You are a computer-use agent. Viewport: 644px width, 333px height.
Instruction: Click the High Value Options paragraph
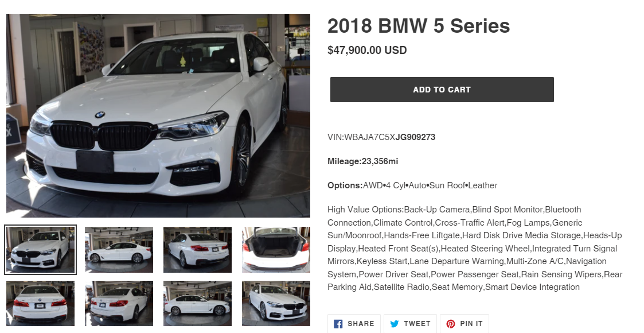point(475,248)
